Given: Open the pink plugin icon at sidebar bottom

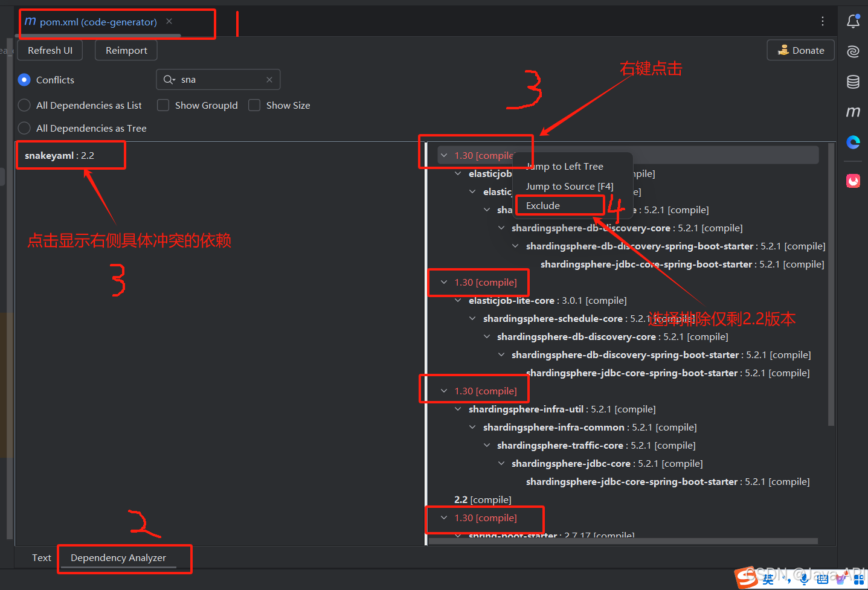Looking at the screenshot, I should click(853, 180).
